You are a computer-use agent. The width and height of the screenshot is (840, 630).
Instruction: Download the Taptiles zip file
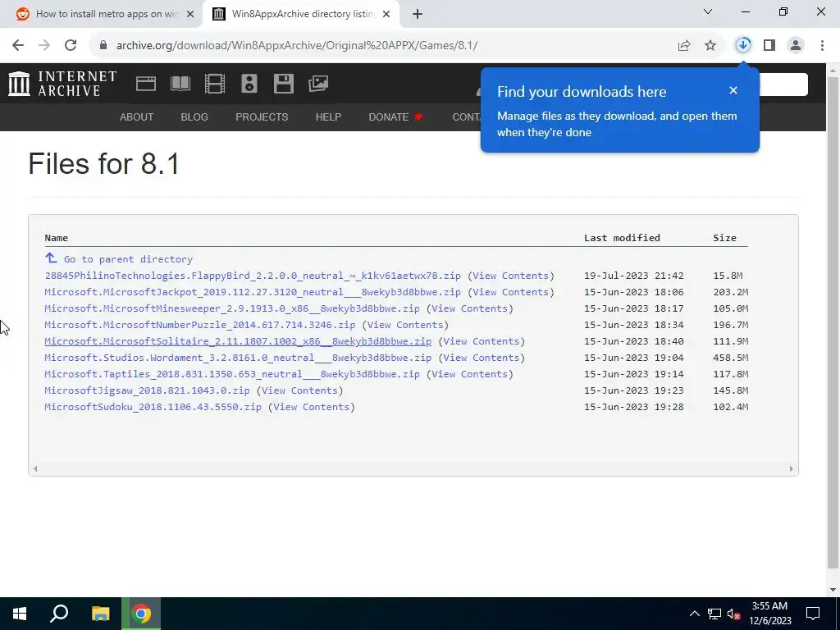(232, 374)
